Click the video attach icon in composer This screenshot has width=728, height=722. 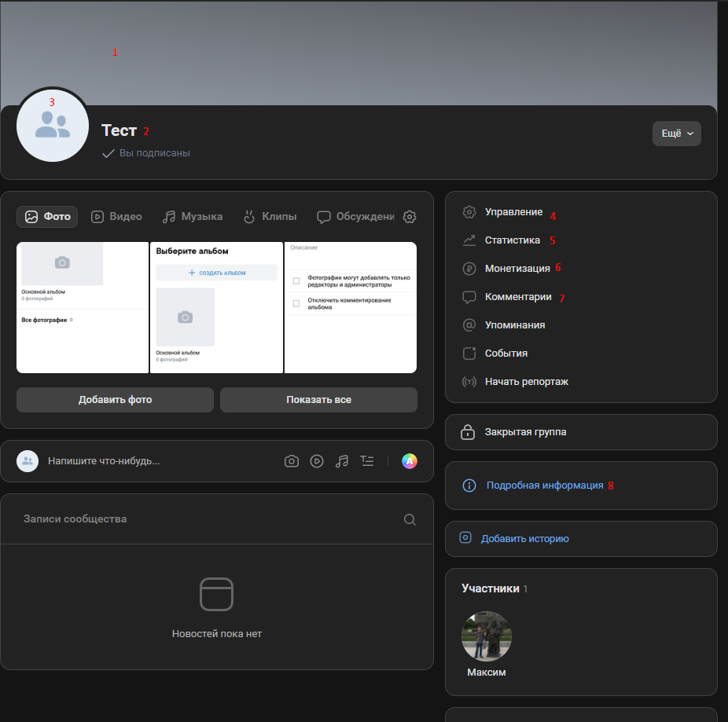[x=317, y=461]
